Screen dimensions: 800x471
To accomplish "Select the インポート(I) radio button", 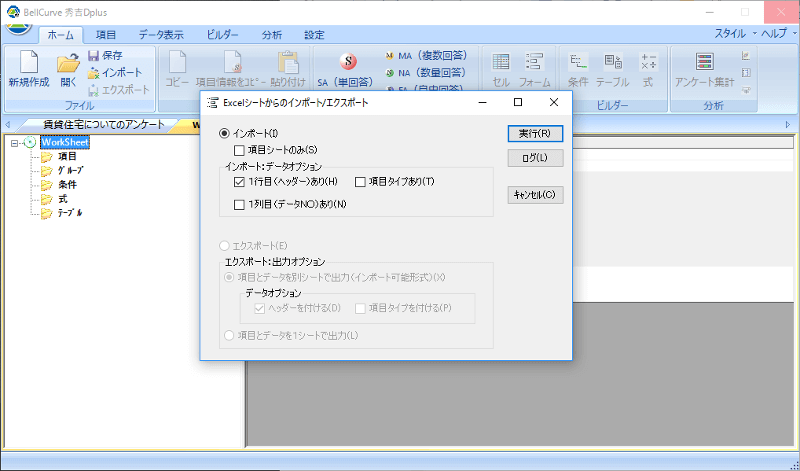I will [x=224, y=133].
